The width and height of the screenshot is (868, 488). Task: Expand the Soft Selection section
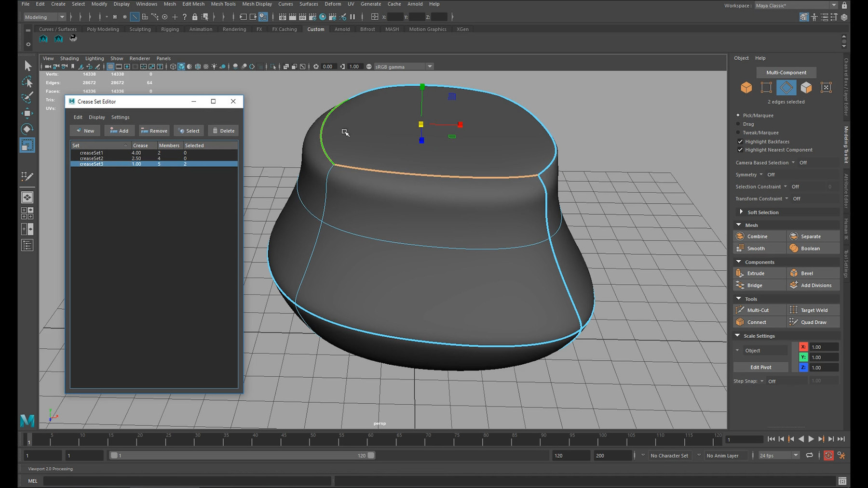741,212
